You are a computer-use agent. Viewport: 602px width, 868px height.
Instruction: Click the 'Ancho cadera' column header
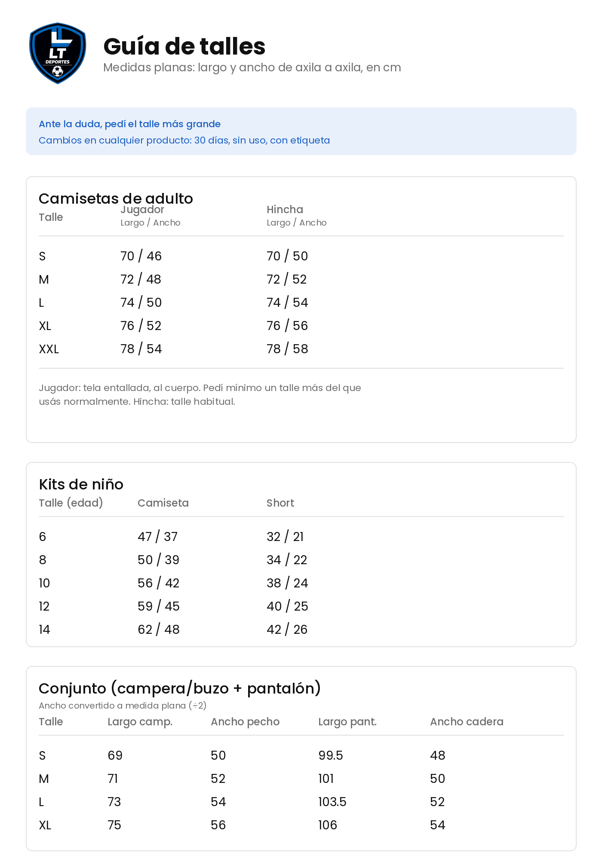(467, 721)
